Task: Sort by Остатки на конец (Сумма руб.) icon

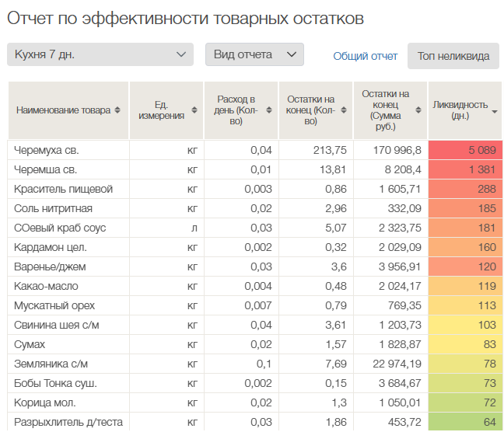Action: (418, 110)
